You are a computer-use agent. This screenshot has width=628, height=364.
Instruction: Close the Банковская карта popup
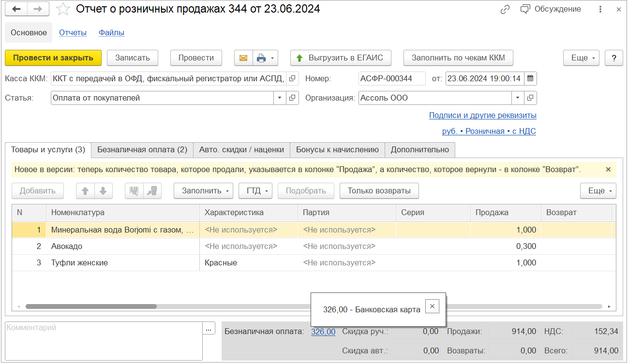432,306
